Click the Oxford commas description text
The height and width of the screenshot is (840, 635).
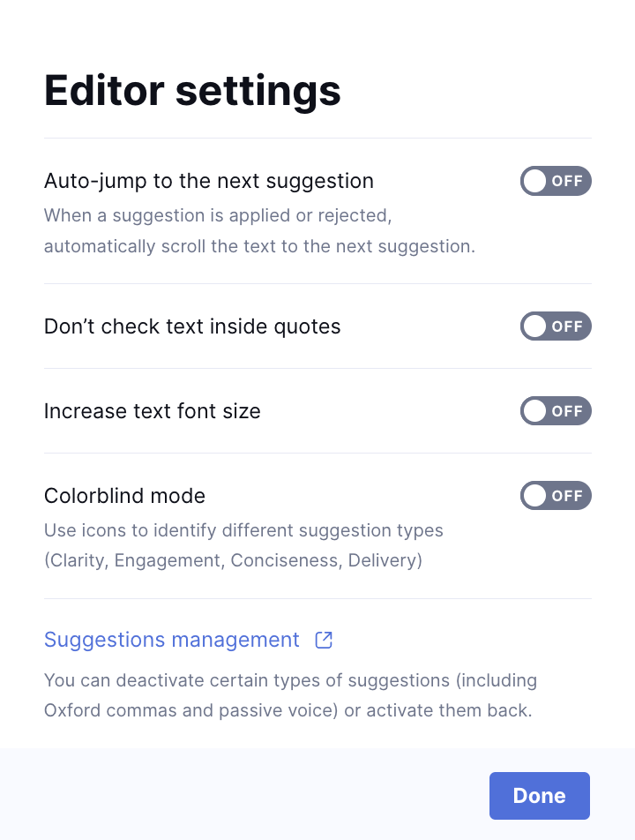(x=291, y=694)
